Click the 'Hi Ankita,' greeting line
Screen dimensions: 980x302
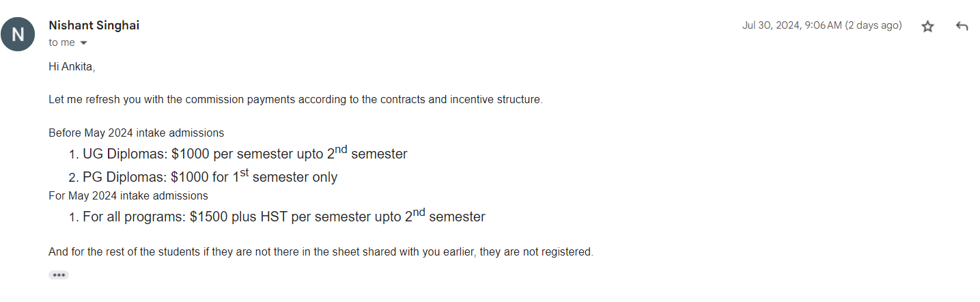72,66
